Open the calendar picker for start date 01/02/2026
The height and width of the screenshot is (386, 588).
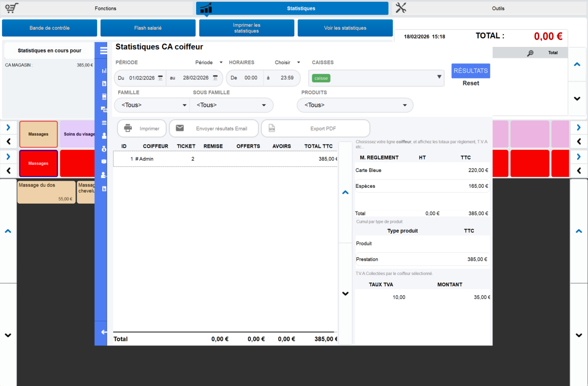(160, 78)
